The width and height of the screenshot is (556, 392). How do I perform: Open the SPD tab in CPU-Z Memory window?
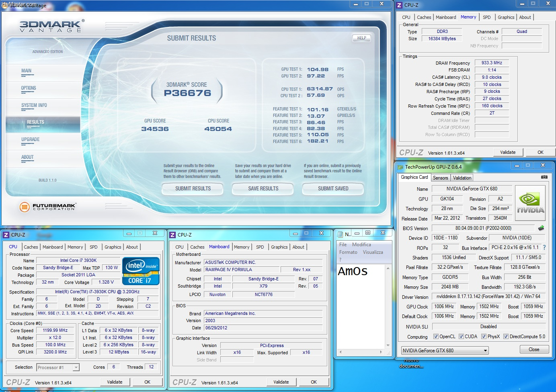tap(486, 17)
